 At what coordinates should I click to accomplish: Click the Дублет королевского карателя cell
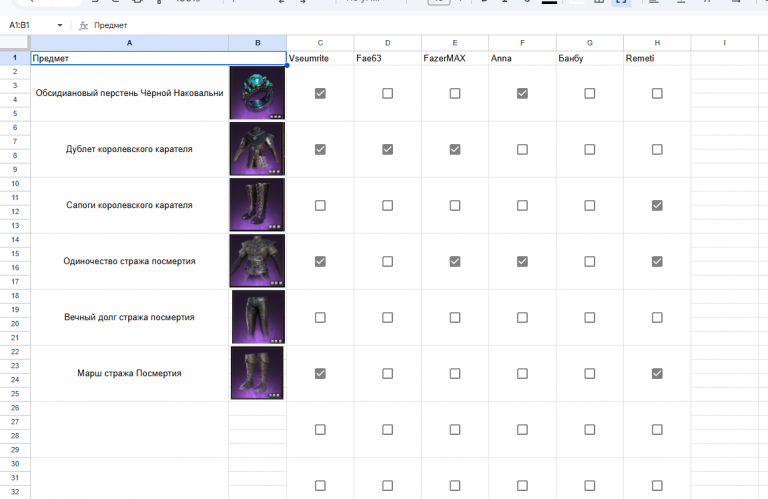pyautogui.click(x=129, y=149)
